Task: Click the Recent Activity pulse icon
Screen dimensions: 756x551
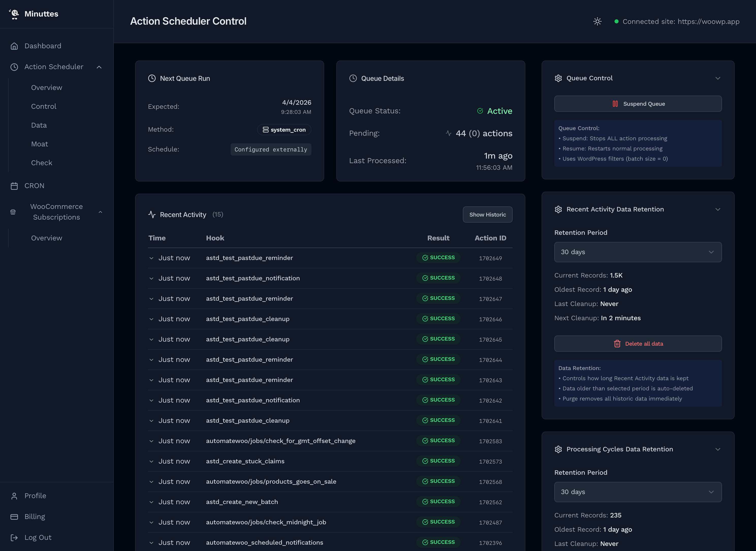Action: 152,215
